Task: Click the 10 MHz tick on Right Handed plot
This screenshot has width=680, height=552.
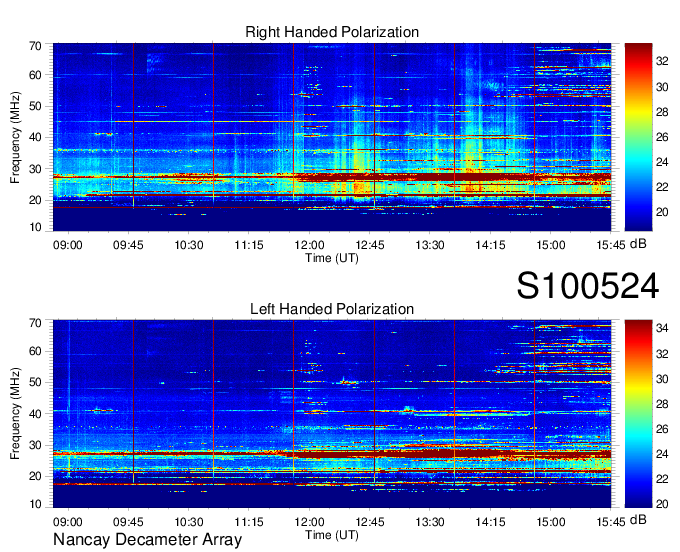Action: coord(35,227)
